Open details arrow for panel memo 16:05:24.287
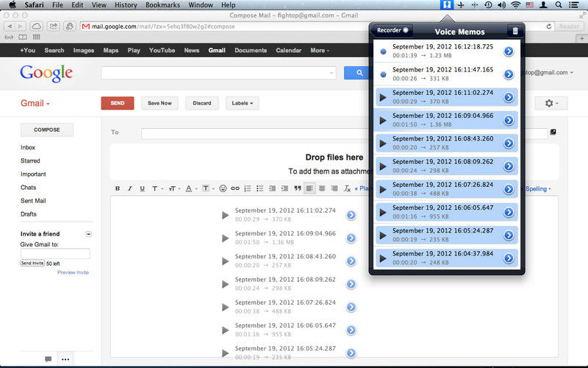Screen dimensions: 588x368 point(509,236)
